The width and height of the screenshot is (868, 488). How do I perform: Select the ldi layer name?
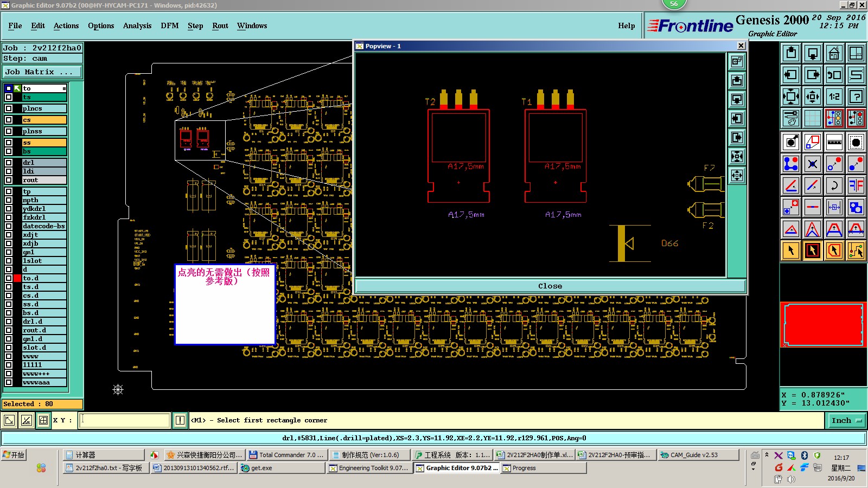tap(44, 171)
